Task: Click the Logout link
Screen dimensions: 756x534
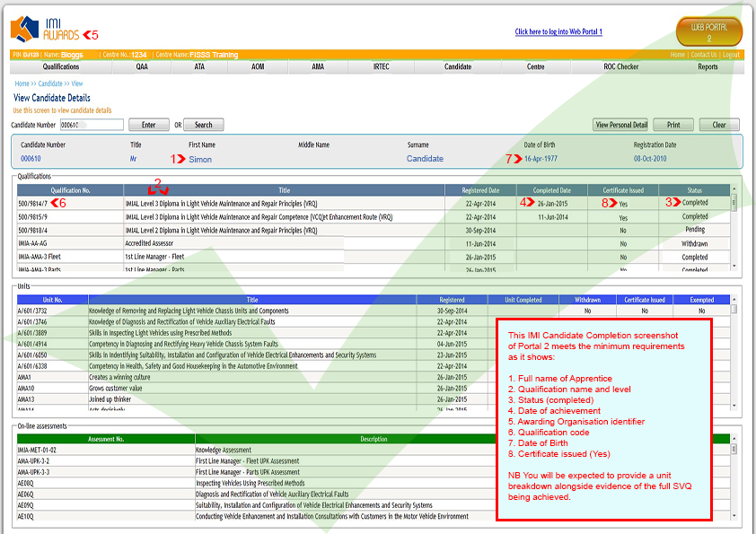Action: click(731, 55)
